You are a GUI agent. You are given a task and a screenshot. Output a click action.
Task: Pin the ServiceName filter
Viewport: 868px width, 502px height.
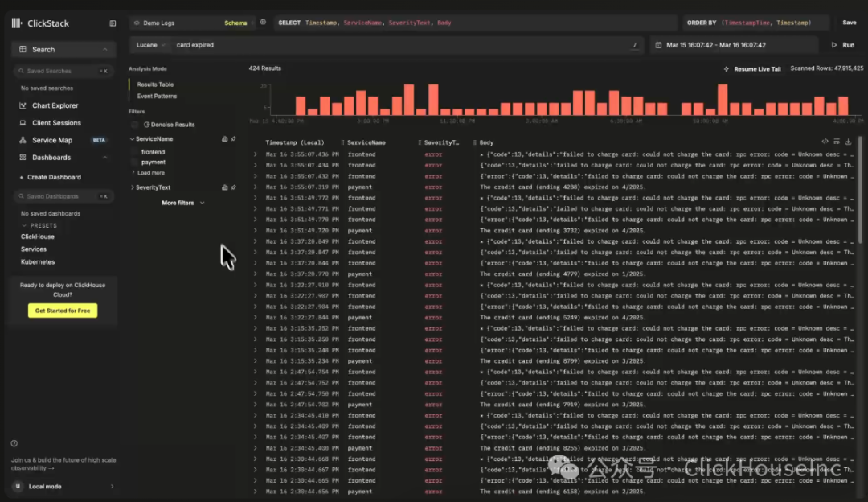coord(234,139)
